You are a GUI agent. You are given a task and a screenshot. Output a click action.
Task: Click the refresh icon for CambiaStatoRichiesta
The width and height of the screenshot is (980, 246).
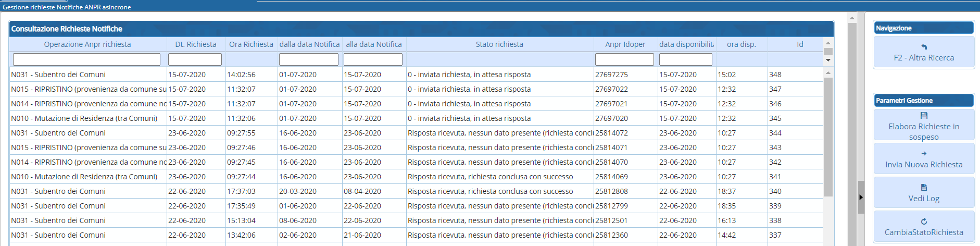[x=924, y=222]
